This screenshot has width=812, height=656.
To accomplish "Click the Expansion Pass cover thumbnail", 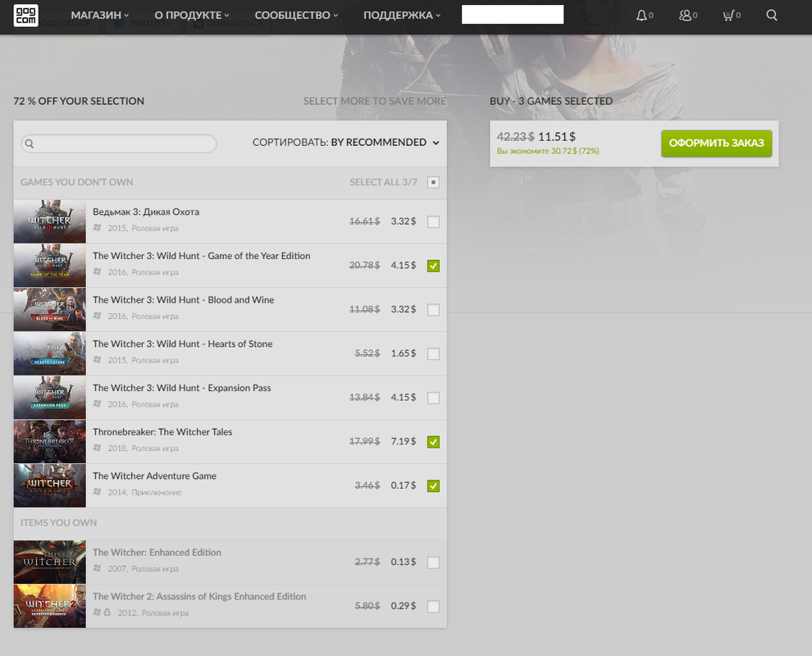I will [50, 398].
